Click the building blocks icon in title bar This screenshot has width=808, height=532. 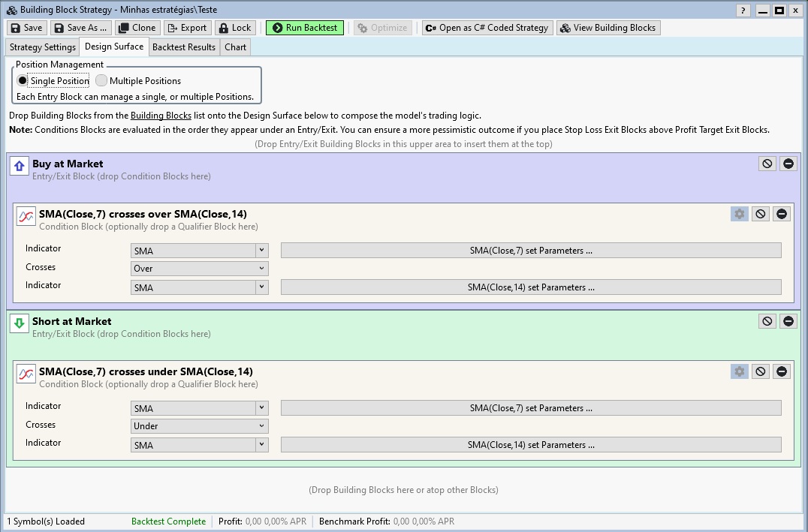point(11,10)
